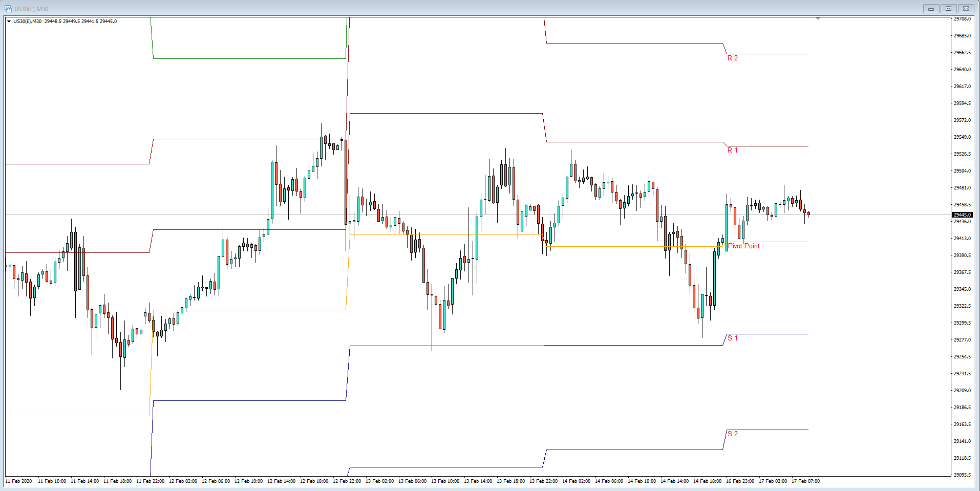Click the 29345.0 price scale label

[x=962, y=289]
